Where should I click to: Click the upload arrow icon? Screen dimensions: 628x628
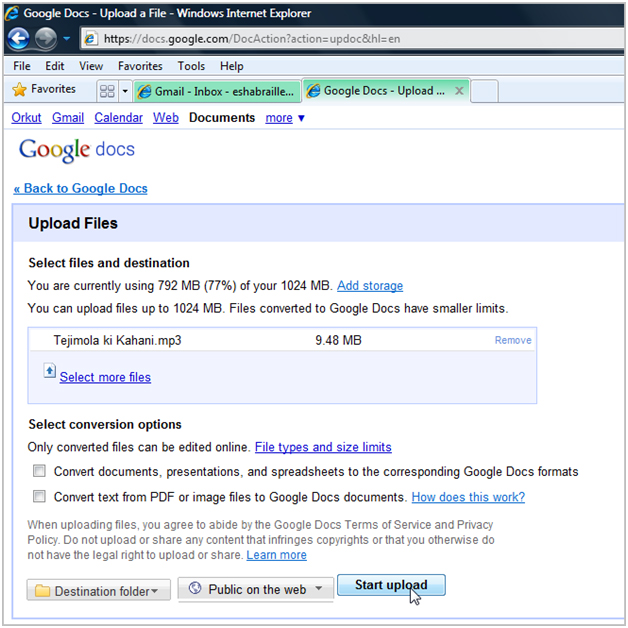coord(50,371)
